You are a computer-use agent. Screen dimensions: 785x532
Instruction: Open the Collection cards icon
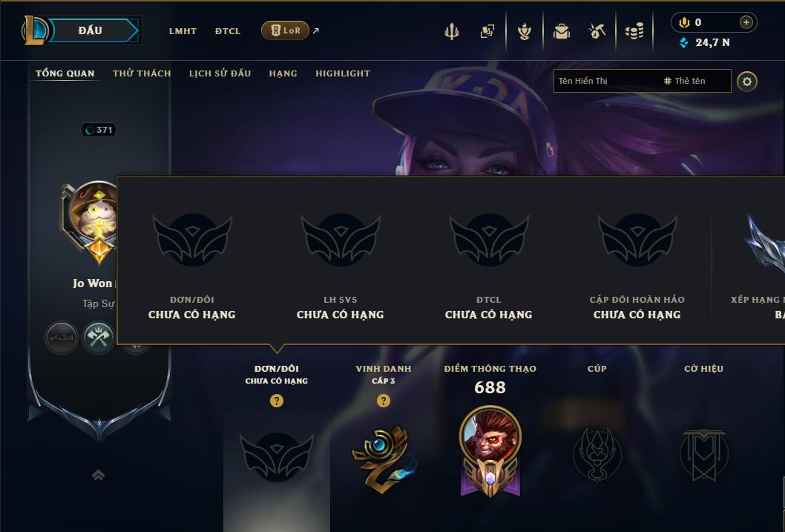tap(487, 31)
